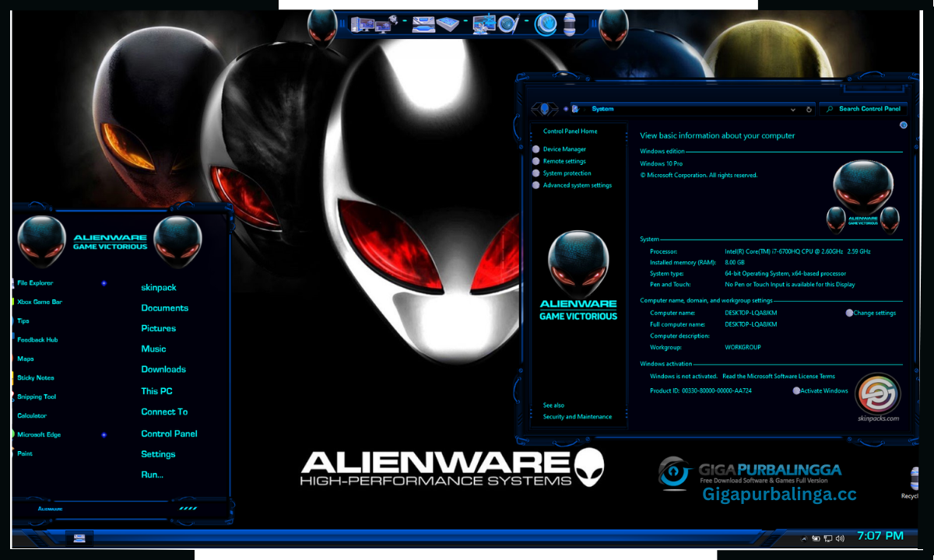Open Paint from start menu

pos(25,453)
